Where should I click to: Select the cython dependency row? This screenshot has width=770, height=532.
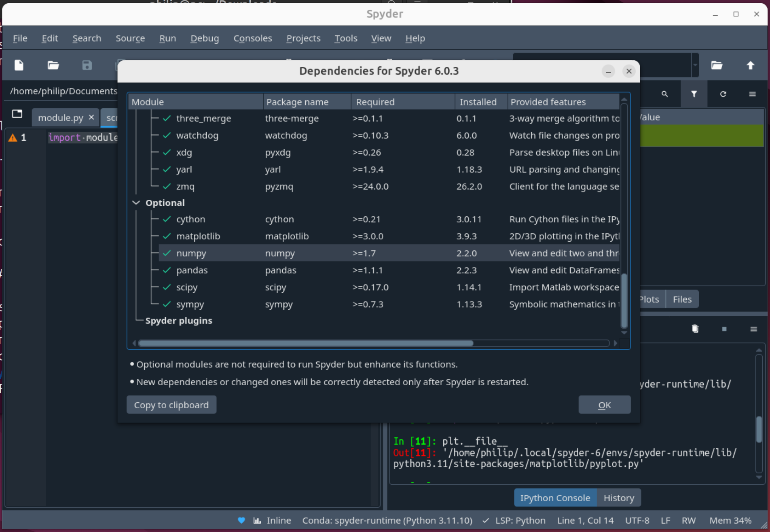tap(389, 219)
